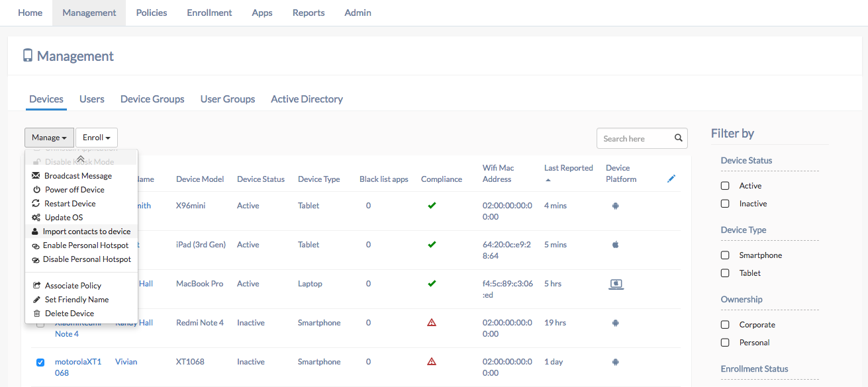
Task: Click the Device Model column header
Action: click(200, 179)
